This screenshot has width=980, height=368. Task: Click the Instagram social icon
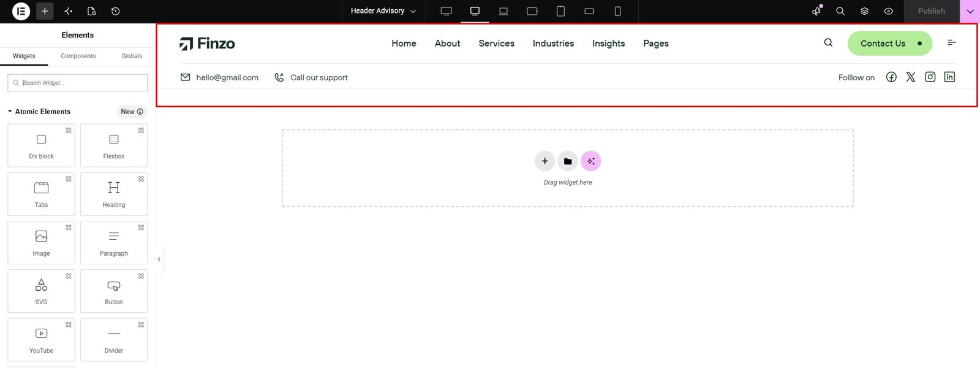(x=930, y=77)
